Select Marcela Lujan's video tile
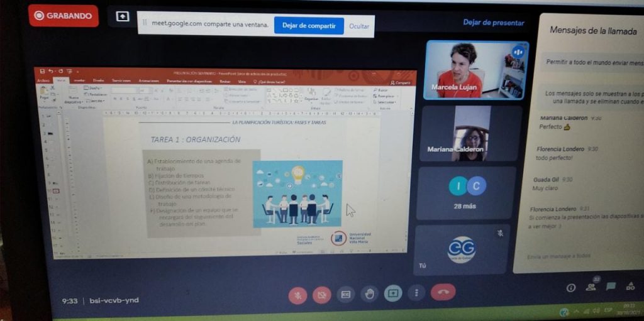Viewport: 644px width, 321px height. (476, 70)
